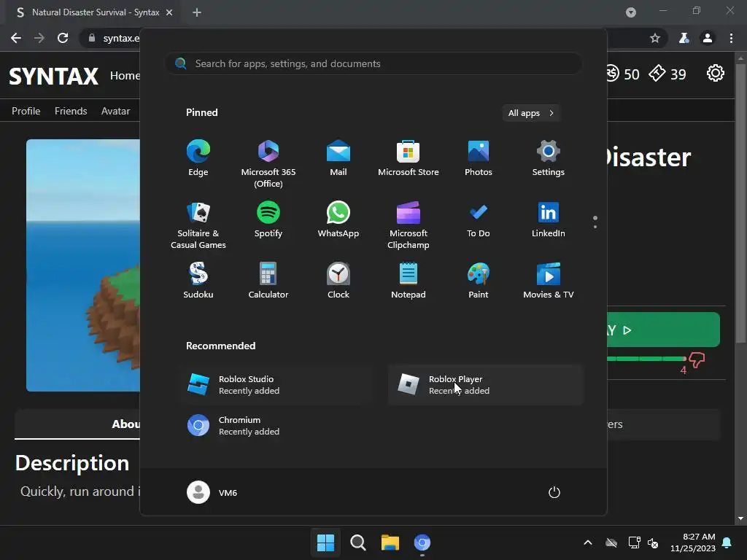
Task: Click the 50 currency balance
Action: [622, 74]
